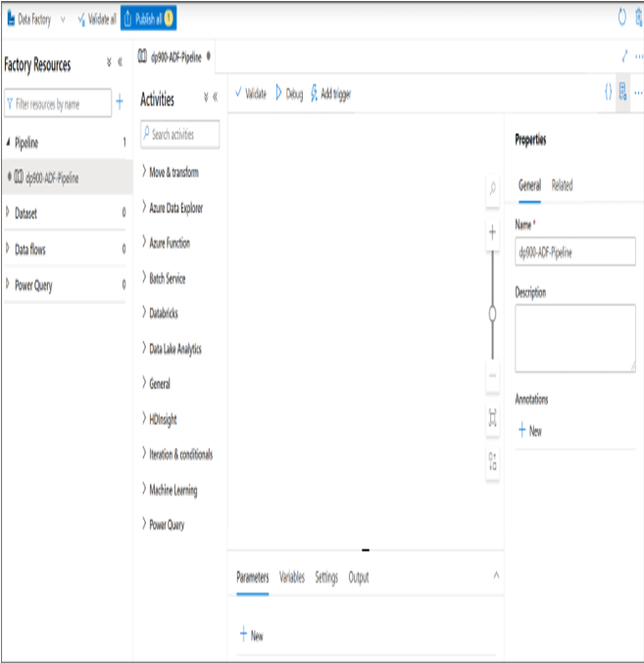Click the Search activities field
This screenshot has height=663, width=644.
(x=180, y=134)
